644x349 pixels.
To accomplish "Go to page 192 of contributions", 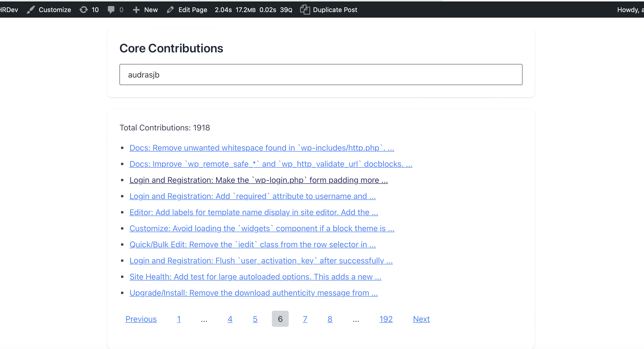I will [x=386, y=319].
